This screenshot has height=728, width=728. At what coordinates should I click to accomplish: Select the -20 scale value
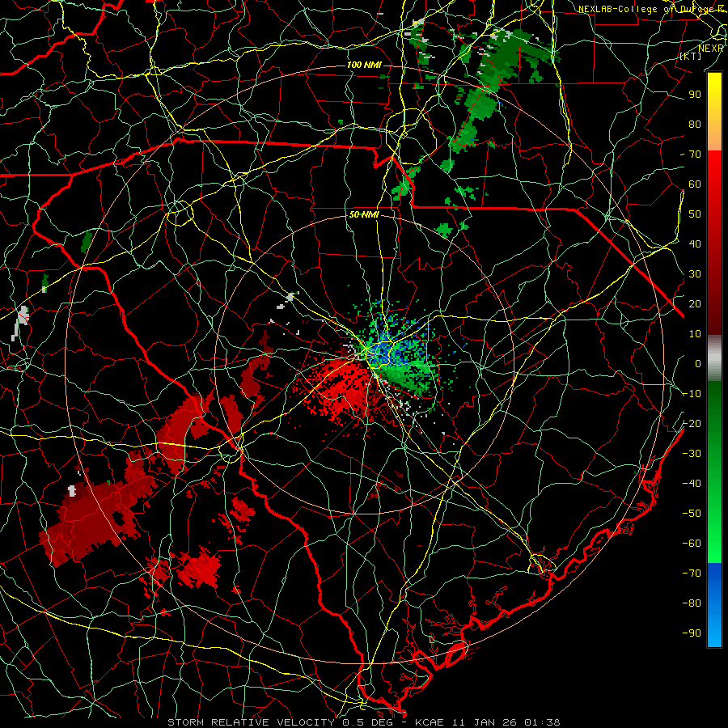click(692, 423)
